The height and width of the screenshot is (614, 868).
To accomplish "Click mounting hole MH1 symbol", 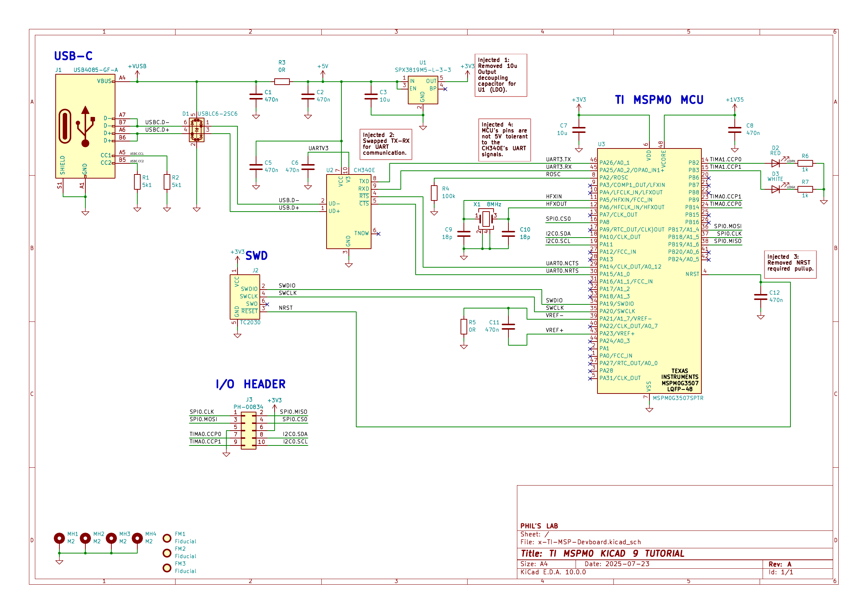I will click(x=59, y=538).
